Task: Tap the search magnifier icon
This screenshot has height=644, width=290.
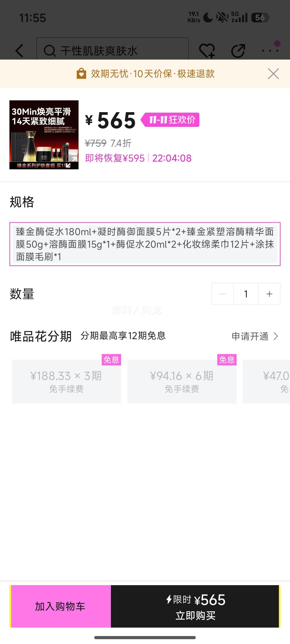Action: click(50, 51)
